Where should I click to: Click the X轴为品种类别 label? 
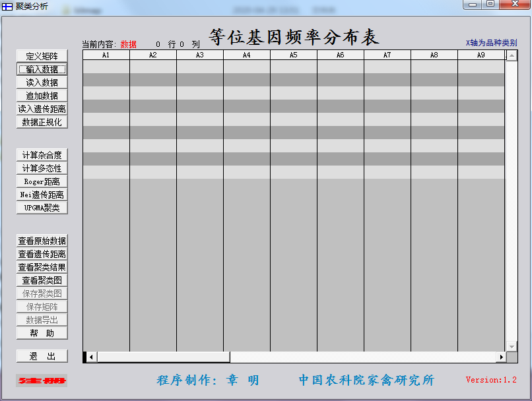coord(491,43)
